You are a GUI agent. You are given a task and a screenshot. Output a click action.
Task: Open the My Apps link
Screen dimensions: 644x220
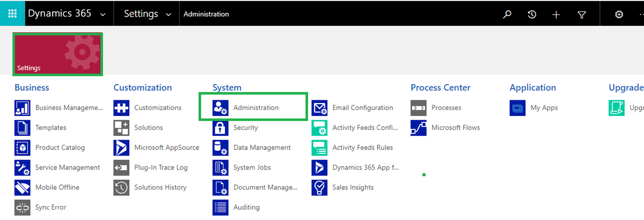[x=544, y=108]
